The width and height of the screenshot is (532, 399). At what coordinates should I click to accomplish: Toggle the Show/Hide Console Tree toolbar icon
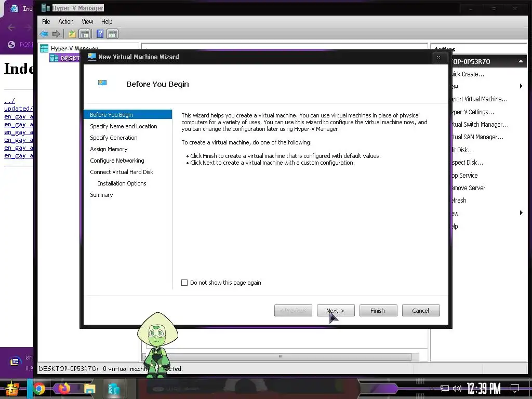click(85, 34)
